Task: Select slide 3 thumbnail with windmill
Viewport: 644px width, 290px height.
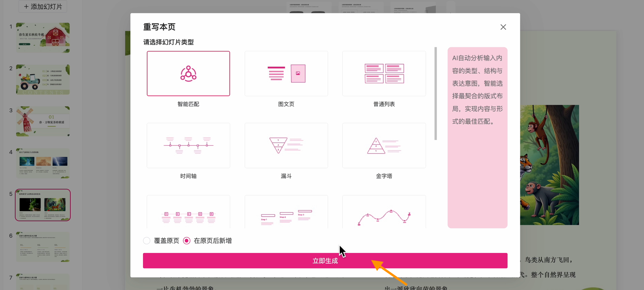Action: [43, 121]
